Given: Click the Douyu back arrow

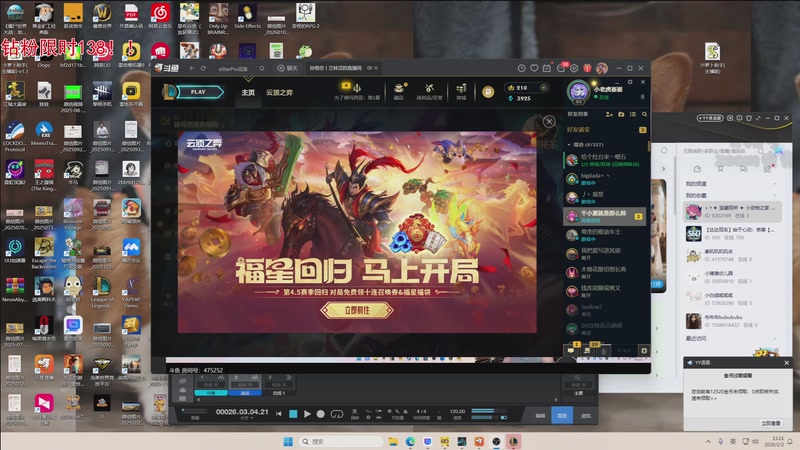Looking at the screenshot, I should (x=192, y=68).
